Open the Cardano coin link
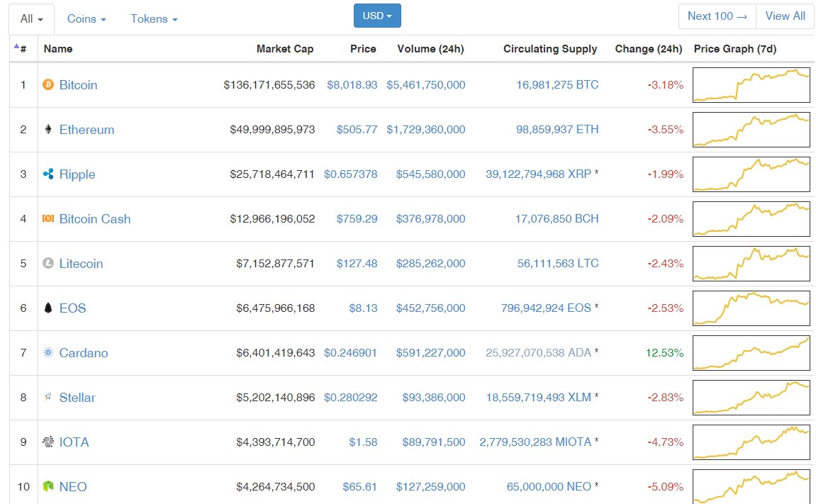Viewport: 816px width, 504px height. (x=83, y=353)
